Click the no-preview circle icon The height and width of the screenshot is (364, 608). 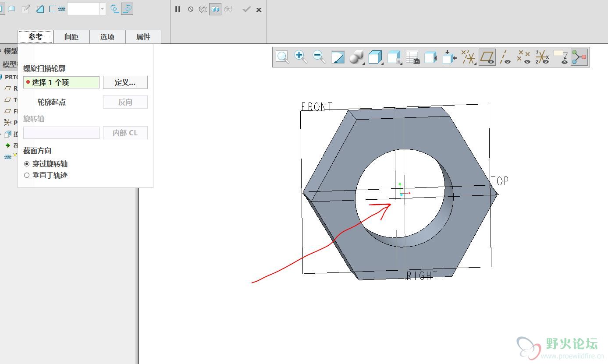point(191,9)
